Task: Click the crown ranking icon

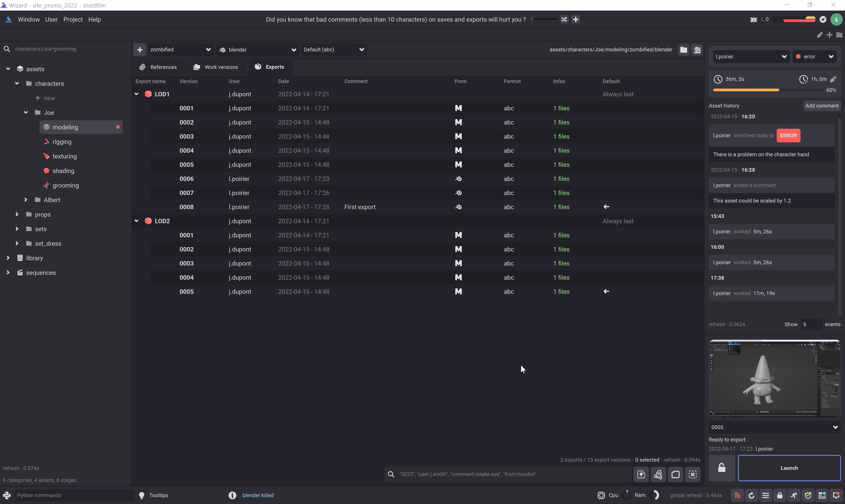Action: [x=754, y=20]
